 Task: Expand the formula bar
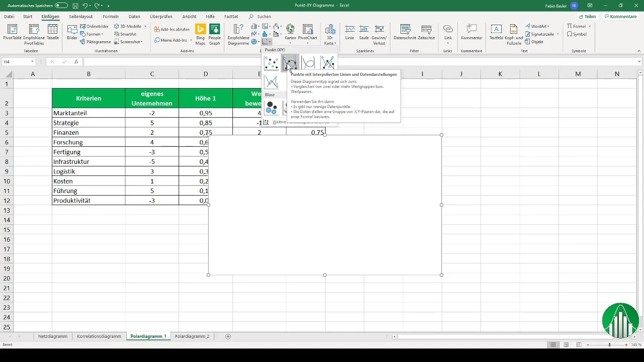pos(639,62)
